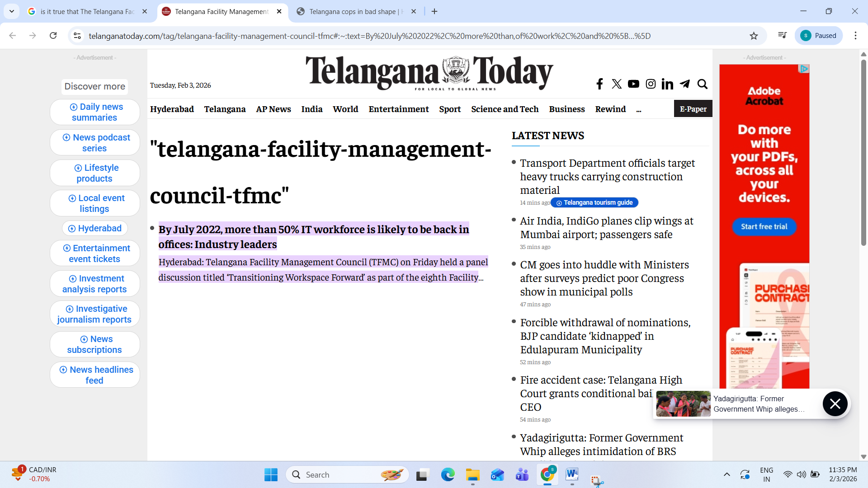This screenshot has width=868, height=488.
Task: Open the volume control in system tray
Action: tap(801, 474)
